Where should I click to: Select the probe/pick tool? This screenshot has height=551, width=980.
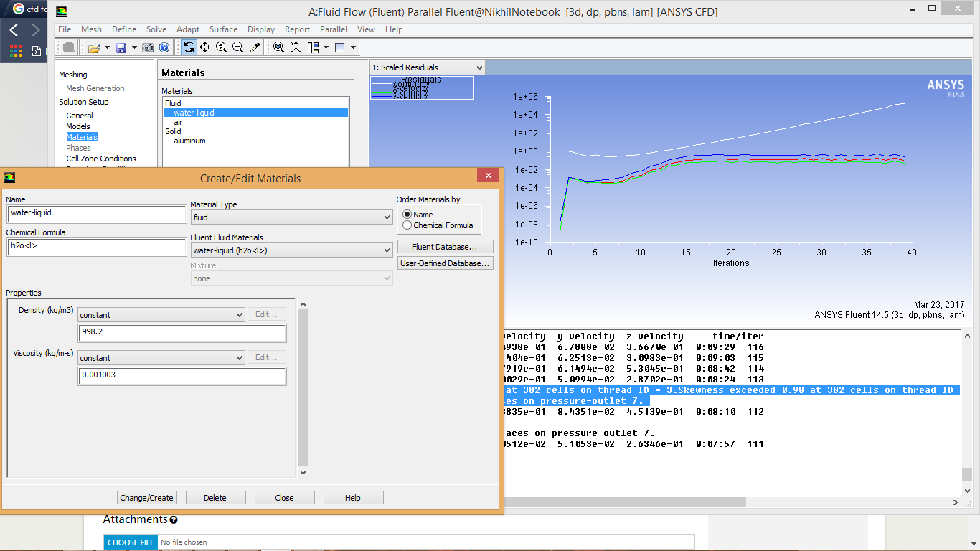[x=253, y=47]
